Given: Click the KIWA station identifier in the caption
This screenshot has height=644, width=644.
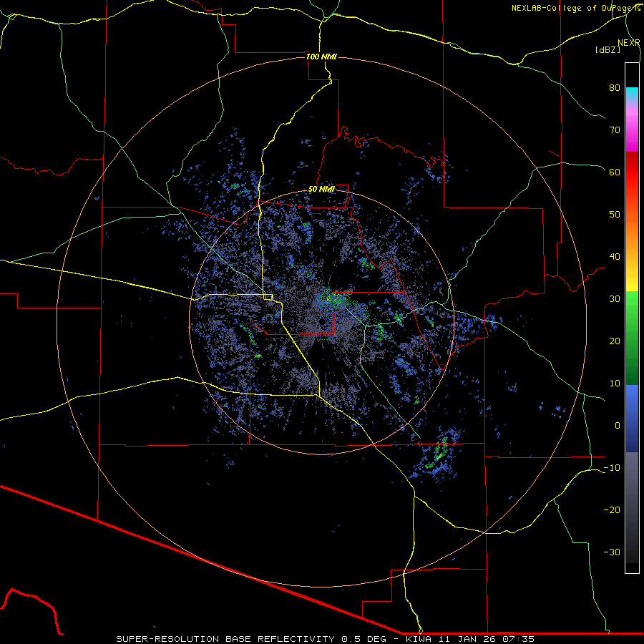Looking at the screenshot, I should (x=420, y=639).
